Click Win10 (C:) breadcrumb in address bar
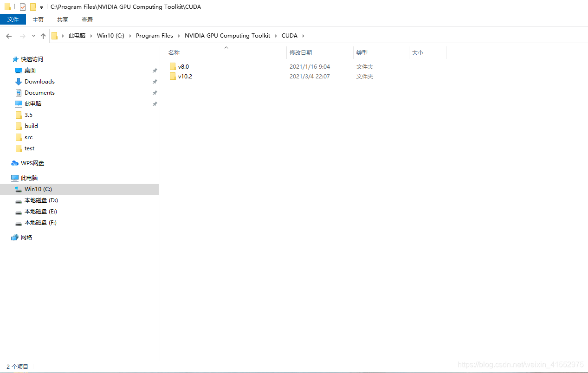The image size is (588, 373). [110, 36]
